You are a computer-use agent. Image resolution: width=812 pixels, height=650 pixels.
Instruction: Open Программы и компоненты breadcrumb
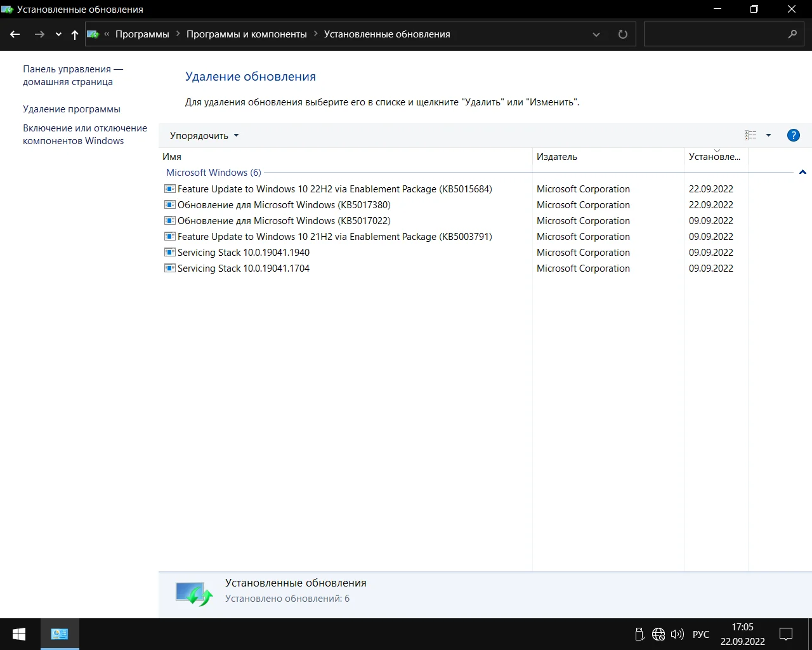click(247, 34)
